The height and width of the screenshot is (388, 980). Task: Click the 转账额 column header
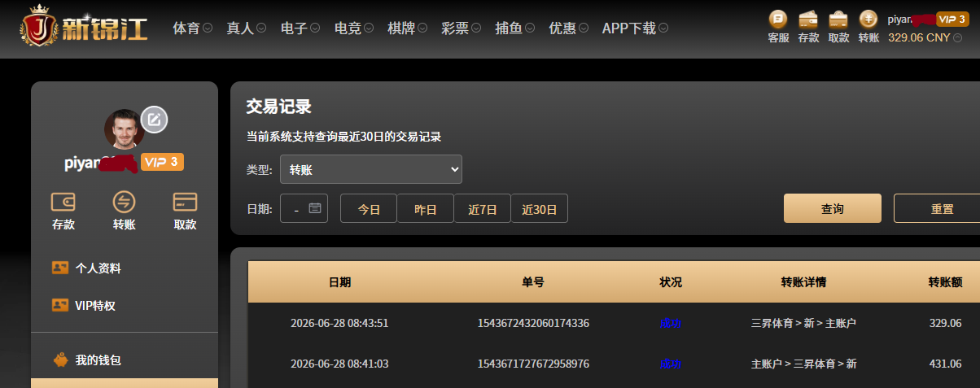point(945,282)
